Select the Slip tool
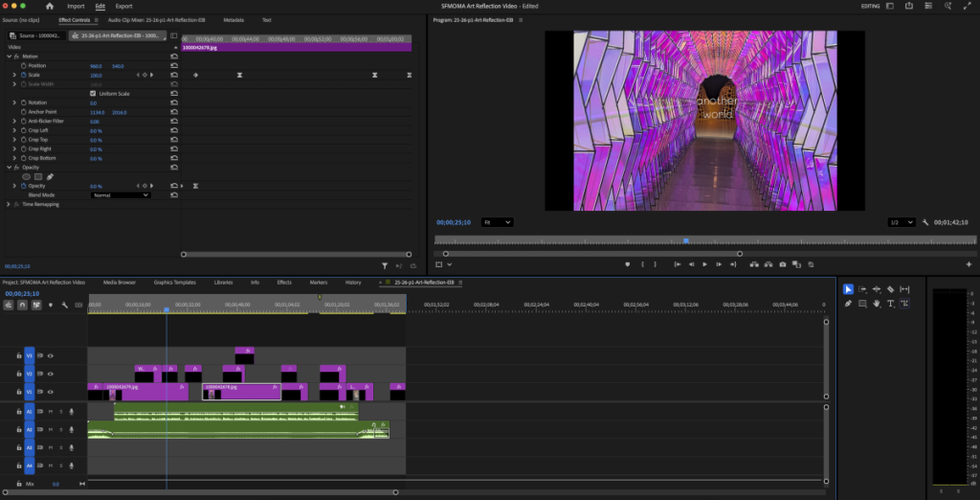This screenshot has height=500, width=980. 904,289
